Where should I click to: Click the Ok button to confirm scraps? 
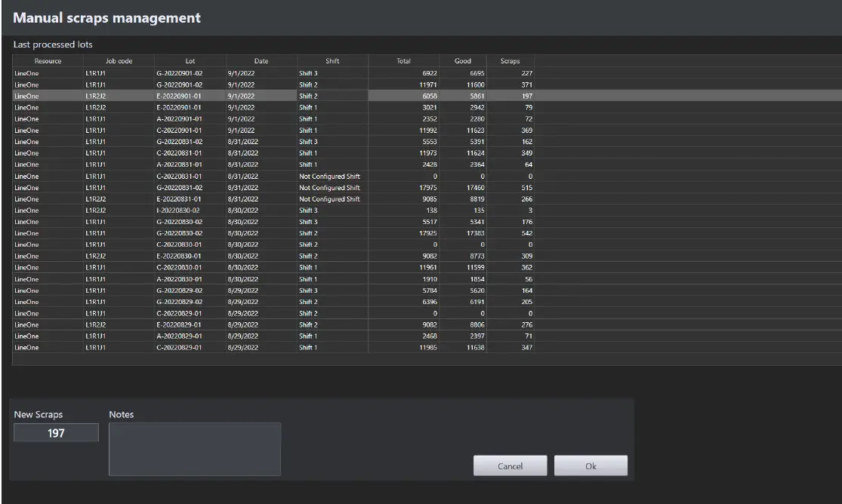tap(590, 466)
